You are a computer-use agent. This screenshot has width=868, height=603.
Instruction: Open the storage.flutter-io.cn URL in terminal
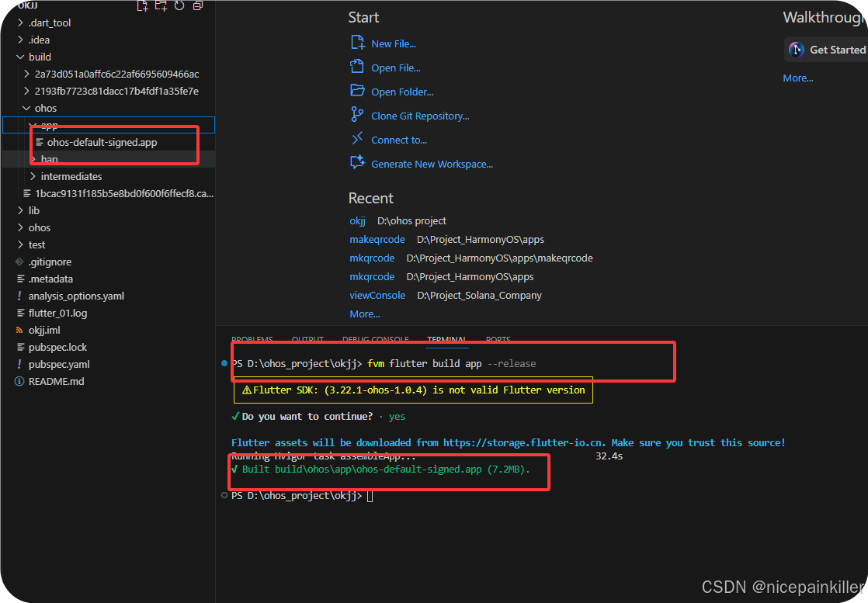(x=524, y=442)
